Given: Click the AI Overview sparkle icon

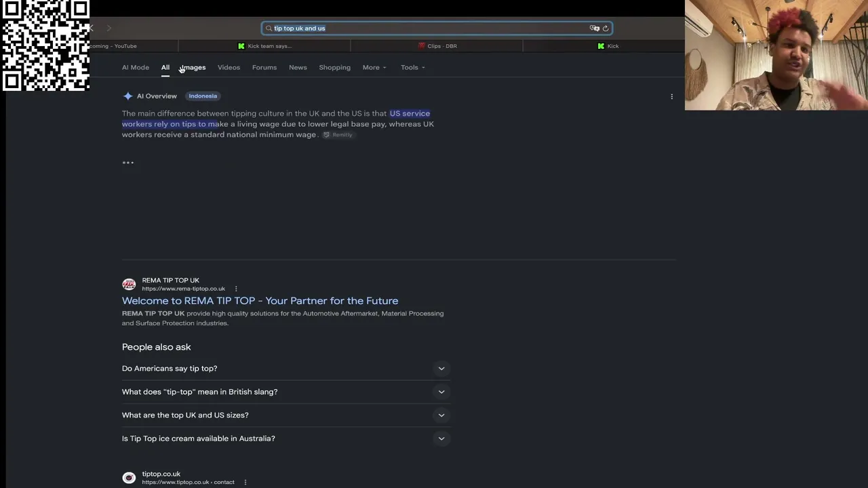Looking at the screenshot, I should (x=127, y=96).
